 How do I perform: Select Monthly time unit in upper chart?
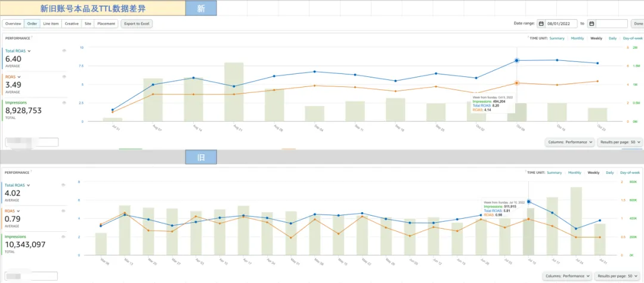[577, 38]
